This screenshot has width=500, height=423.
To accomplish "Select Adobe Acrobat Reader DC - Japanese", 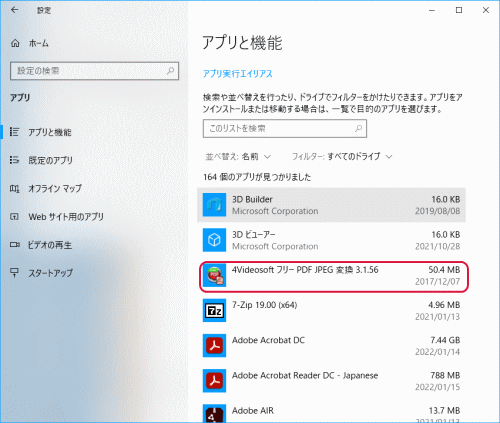I will 305,376.
